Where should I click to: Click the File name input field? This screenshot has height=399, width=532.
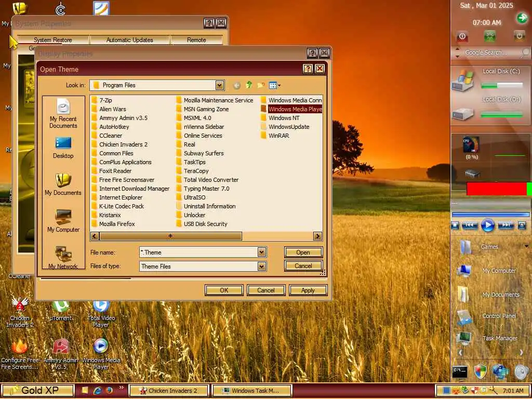coord(199,252)
